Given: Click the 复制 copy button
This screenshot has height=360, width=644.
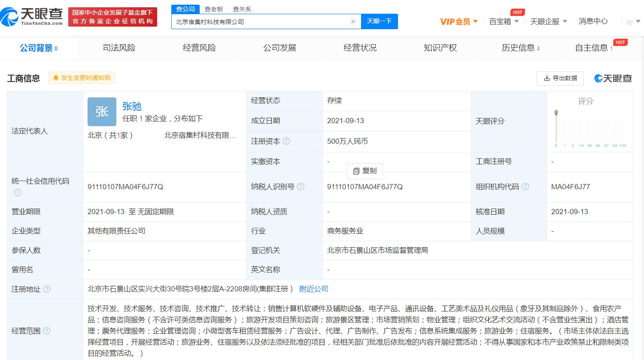Looking at the screenshot, I should (x=365, y=171).
